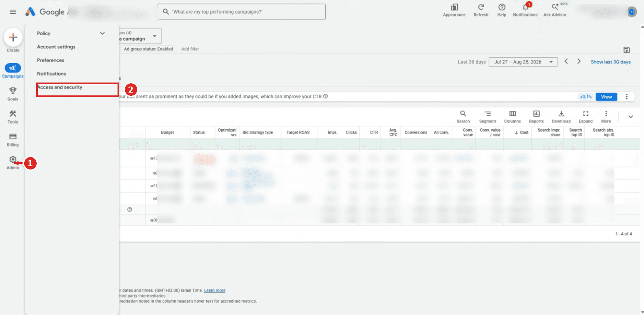Open the Billing card icon
The image size is (644, 316).
13,136
